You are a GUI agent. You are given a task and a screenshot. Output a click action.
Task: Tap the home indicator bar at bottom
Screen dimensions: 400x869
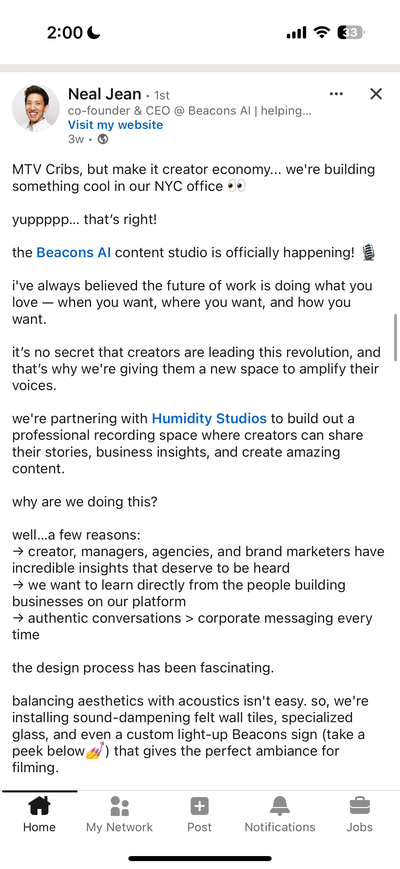(x=200, y=858)
